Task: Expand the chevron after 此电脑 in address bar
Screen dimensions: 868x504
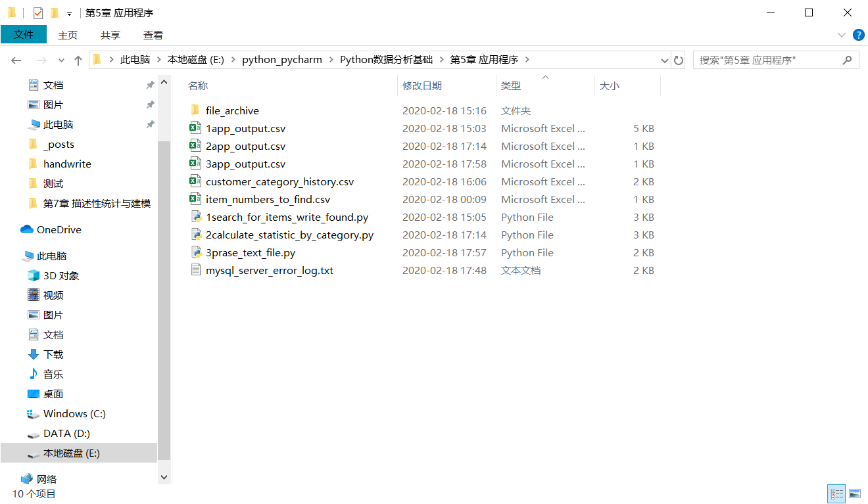Action: [x=159, y=60]
